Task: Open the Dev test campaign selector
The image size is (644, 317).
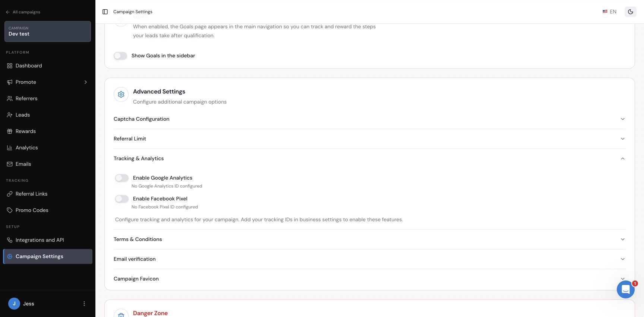Action: tap(48, 31)
